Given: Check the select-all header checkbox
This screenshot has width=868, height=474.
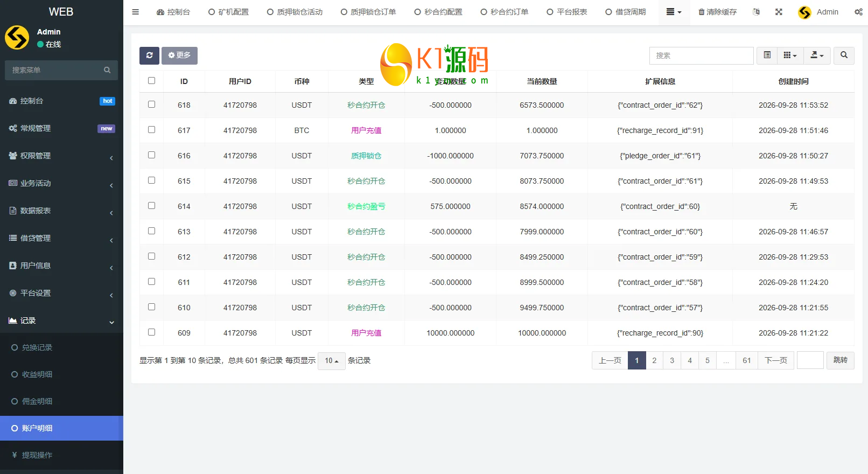Looking at the screenshot, I should click(x=151, y=81).
